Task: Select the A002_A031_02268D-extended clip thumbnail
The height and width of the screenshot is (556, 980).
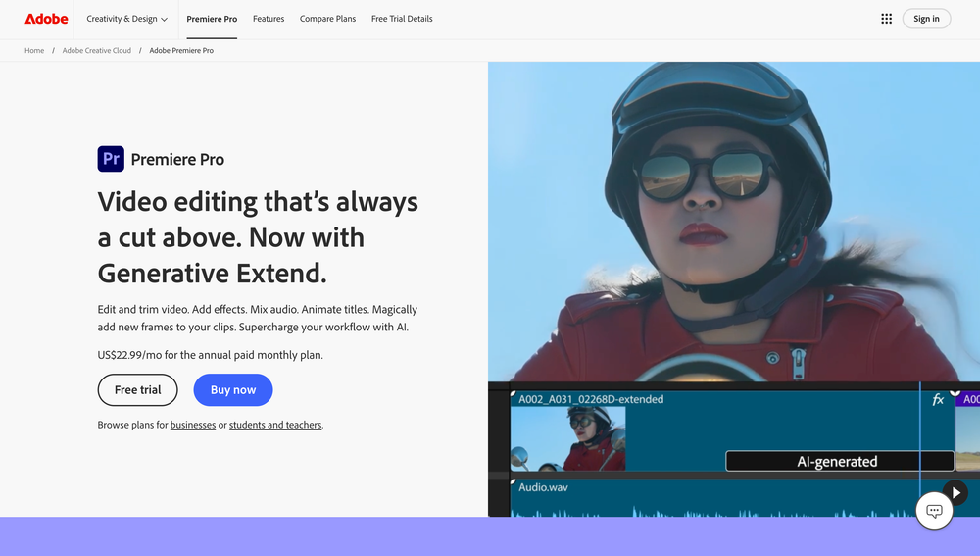Action: 568,438
